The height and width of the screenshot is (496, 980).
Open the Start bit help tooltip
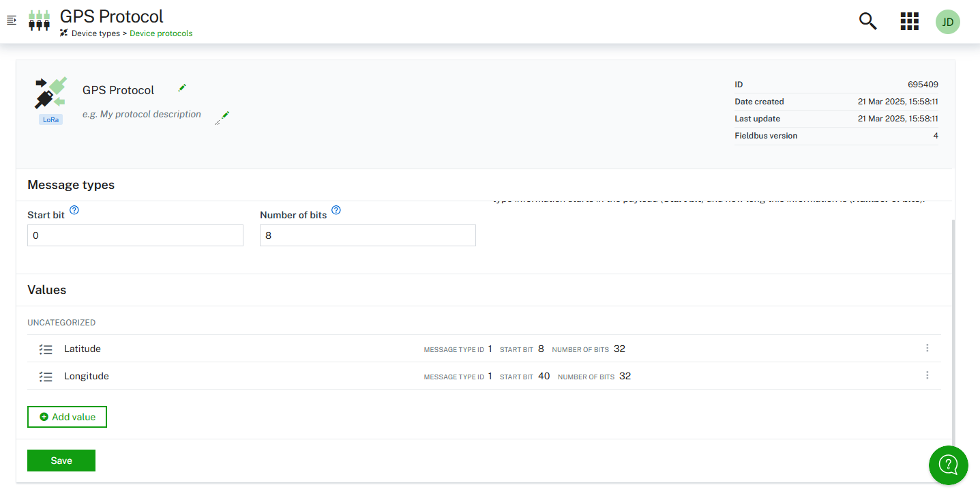[74, 210]
